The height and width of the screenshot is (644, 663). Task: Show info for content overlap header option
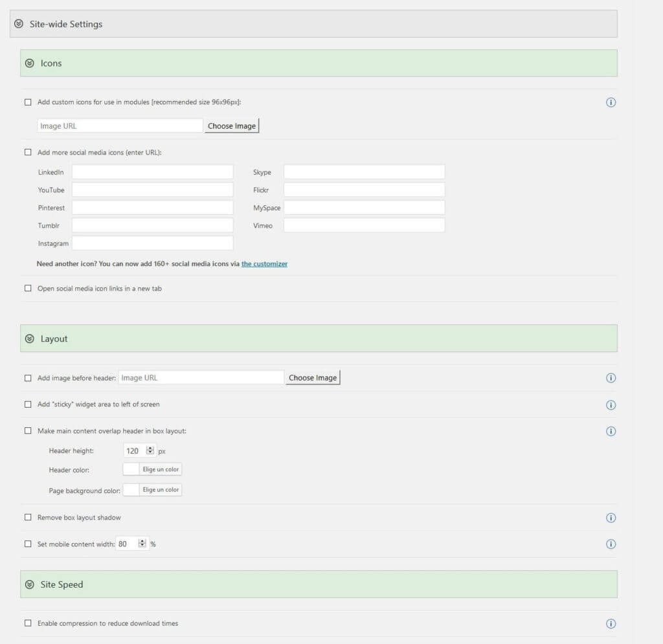[611, 431]
